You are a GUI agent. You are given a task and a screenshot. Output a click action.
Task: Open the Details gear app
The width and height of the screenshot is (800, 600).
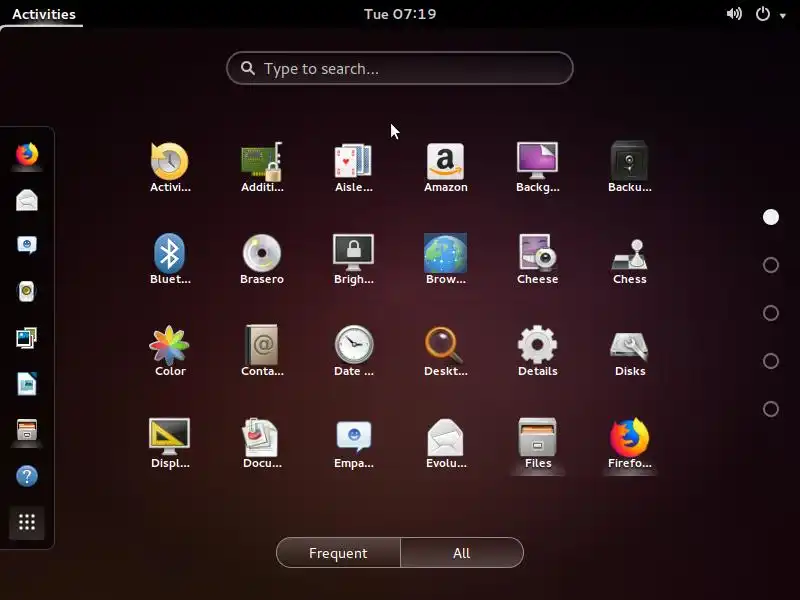point(537,351)
